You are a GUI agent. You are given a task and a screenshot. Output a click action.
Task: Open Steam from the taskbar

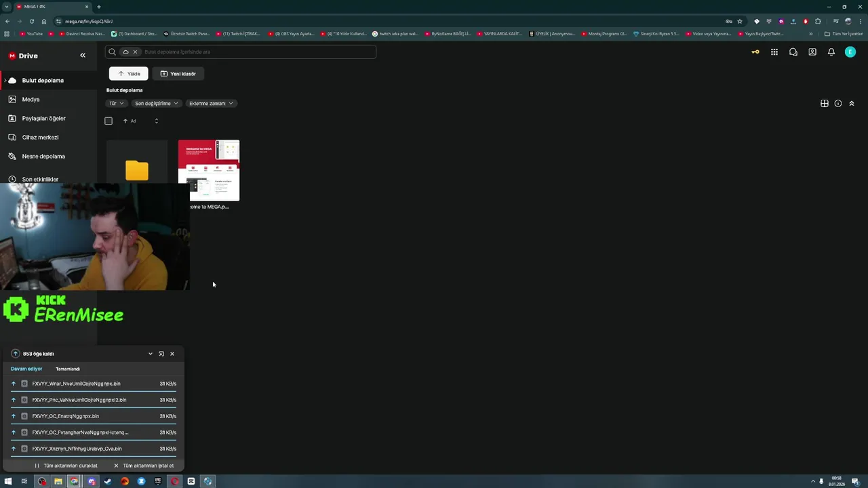coord(108,481)
